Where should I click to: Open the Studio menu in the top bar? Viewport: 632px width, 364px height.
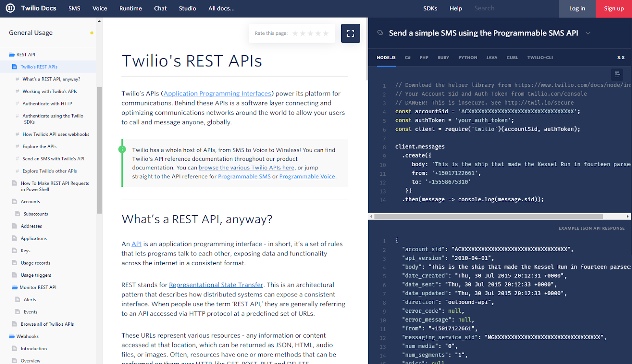(187, 8)
